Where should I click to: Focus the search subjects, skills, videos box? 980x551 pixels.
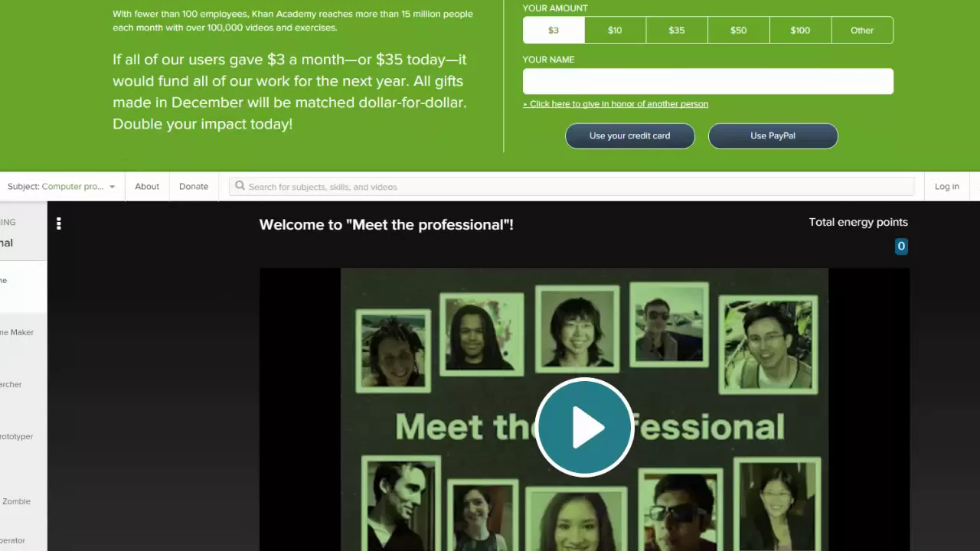(x=571, y=187)
